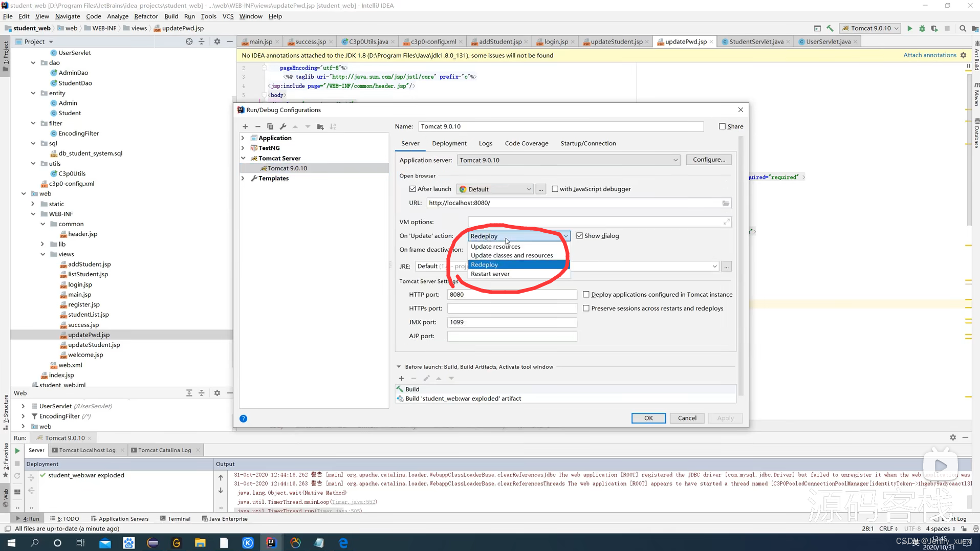Screen dimensions: 980x551
Task: Click the OK button
Action: coord(648,418)
